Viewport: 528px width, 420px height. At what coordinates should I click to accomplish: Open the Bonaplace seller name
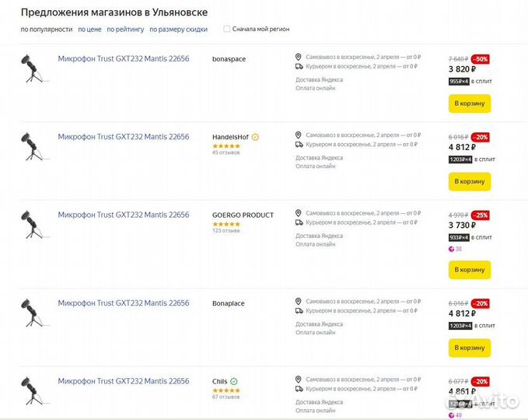tap(229, 303)
